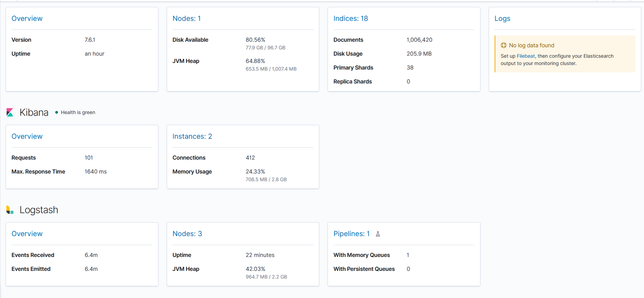Open the Pipelines: 1 link

[352, 234]
